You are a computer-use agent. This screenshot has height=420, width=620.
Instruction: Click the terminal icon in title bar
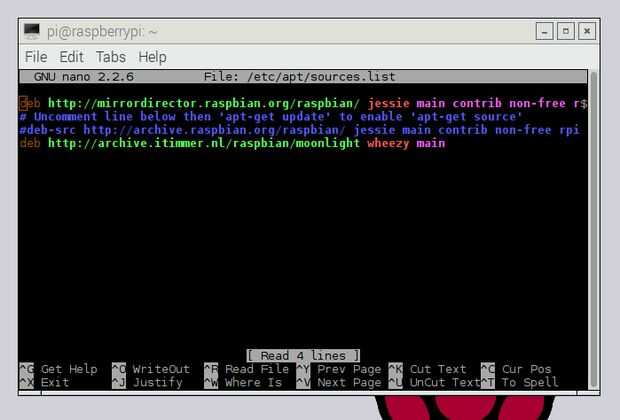[32, 31]
